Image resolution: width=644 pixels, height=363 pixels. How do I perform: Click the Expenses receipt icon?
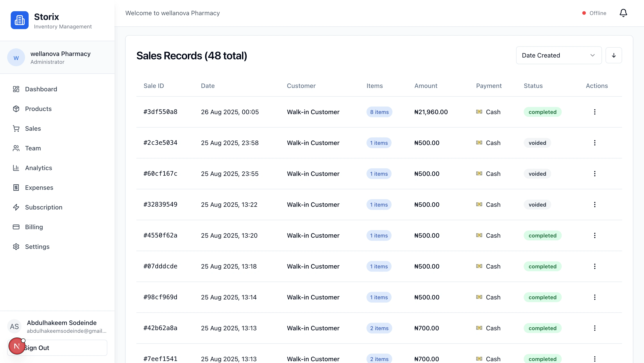click(x=16, y=188)
